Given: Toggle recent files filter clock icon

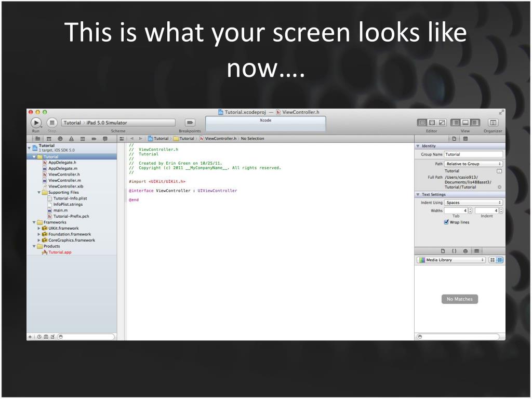Looking at the screenshot, I should [x=39, y=337].
